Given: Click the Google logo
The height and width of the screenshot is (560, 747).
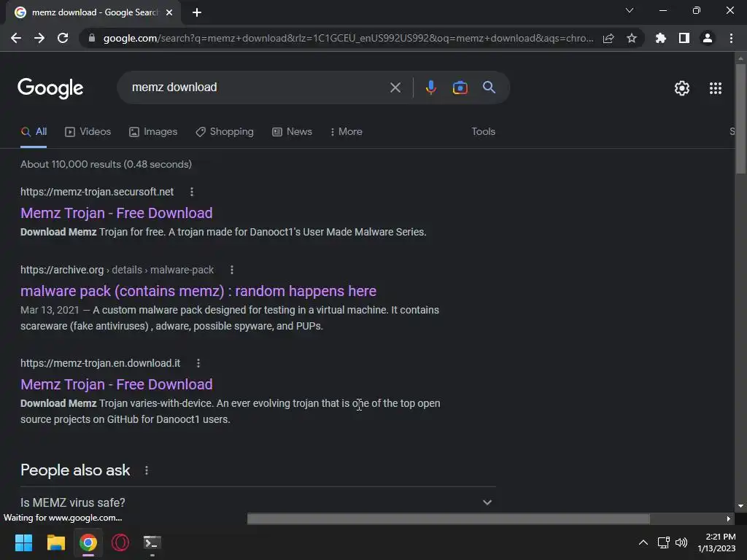Looking at the screenshot, I should pos(50,88).
